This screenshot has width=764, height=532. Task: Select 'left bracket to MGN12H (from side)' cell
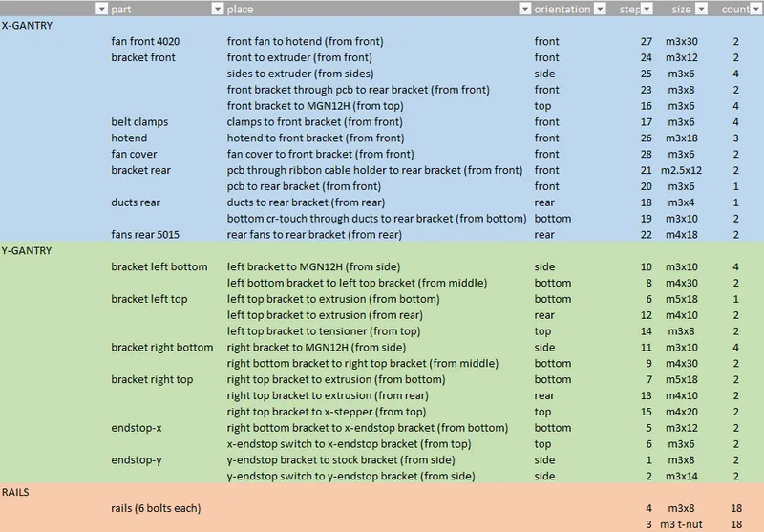pos(314,266)
